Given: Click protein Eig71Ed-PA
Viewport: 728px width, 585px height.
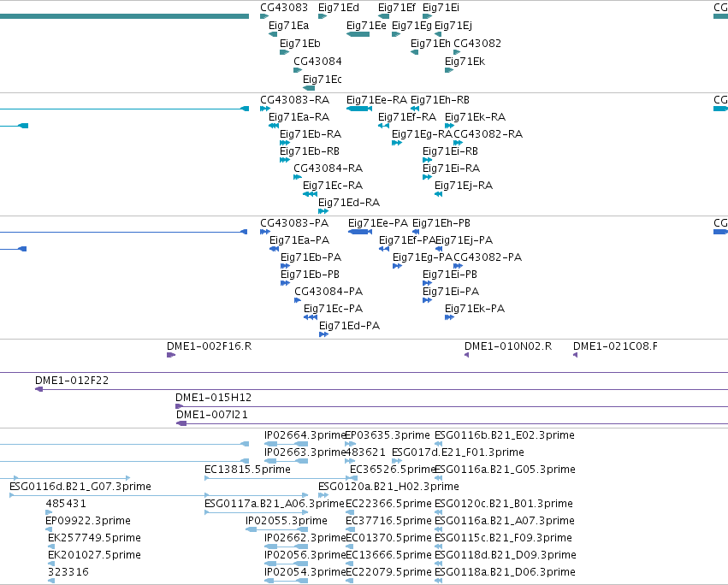Looking at the screenshot, I should click(x=349, y=327).
